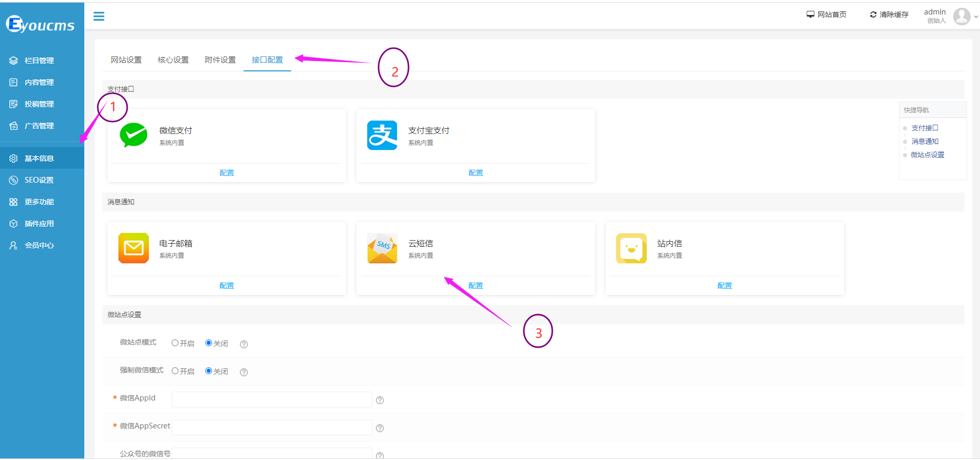
Task: Switch to the 附件设置 tab
Action: click(x=220, y=60)
